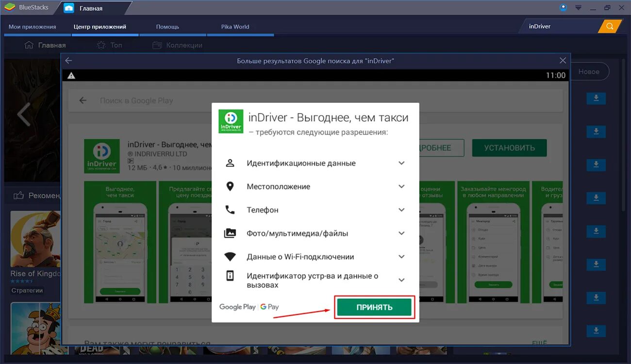The width and height of the screenshot is (631, 364).
Task: Click the photo/media gallery icon
Action: [x=230, y=233]
